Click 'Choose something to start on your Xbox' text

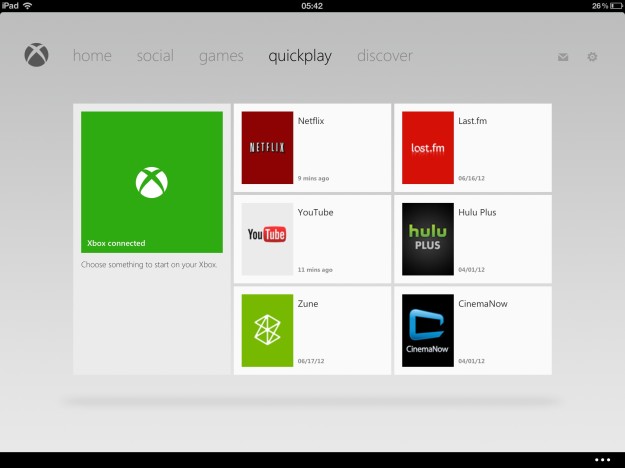[149, 265]
